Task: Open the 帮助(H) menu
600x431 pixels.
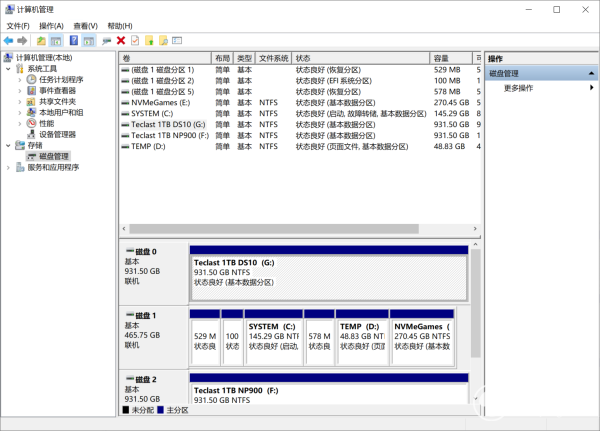Action: pyautogui.click(x=120, y=26)
